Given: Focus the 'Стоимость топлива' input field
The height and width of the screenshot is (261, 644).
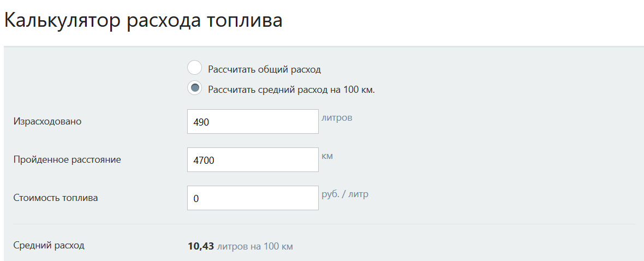Looking at the screenshot, I should (x=252, y=198).
